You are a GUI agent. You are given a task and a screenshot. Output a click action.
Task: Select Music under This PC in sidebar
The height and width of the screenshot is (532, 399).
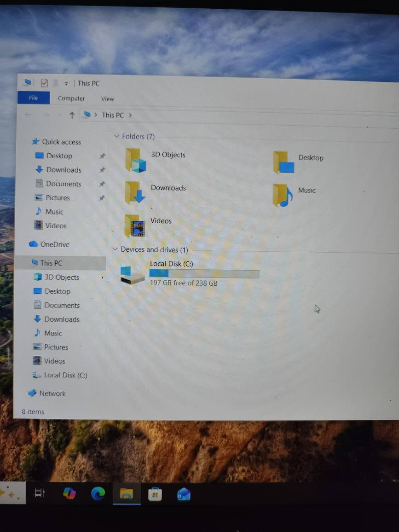(x=53, y=333)
